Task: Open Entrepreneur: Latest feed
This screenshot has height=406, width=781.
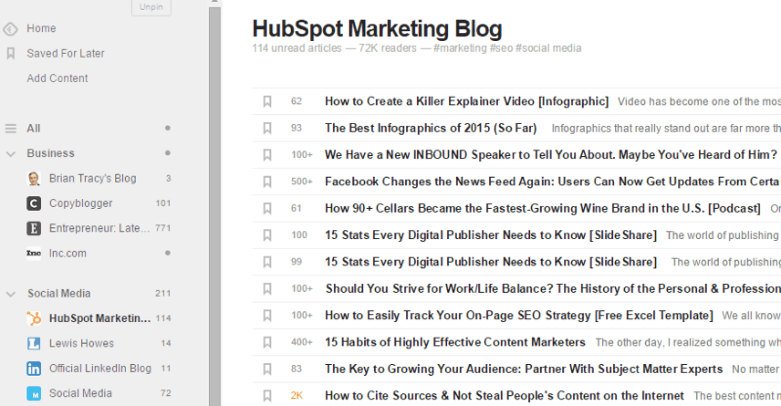Action: coord(99,228)
